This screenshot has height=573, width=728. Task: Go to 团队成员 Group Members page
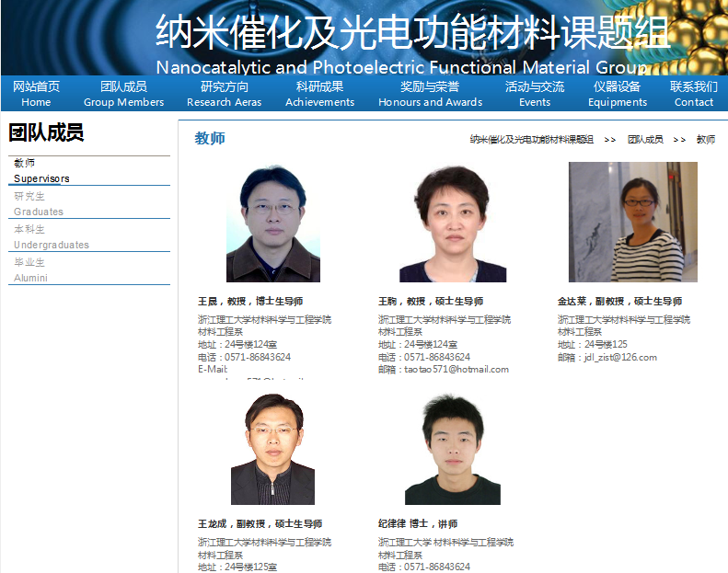(123, 94)
